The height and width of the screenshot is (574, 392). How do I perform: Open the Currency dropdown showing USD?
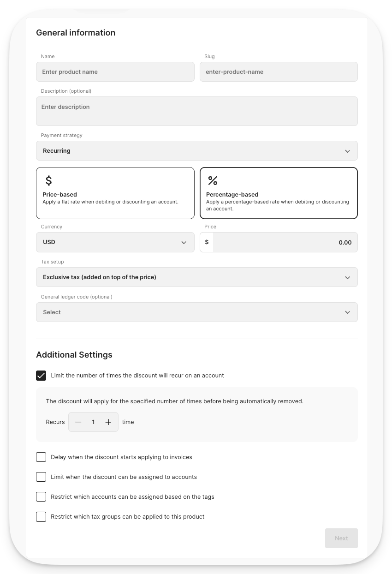coord(115,242)
